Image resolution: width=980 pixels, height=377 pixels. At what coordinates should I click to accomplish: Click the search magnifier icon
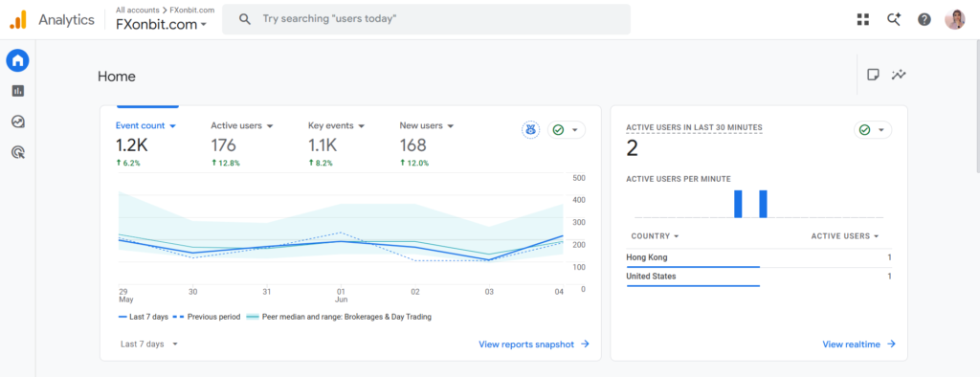[245, 19]
